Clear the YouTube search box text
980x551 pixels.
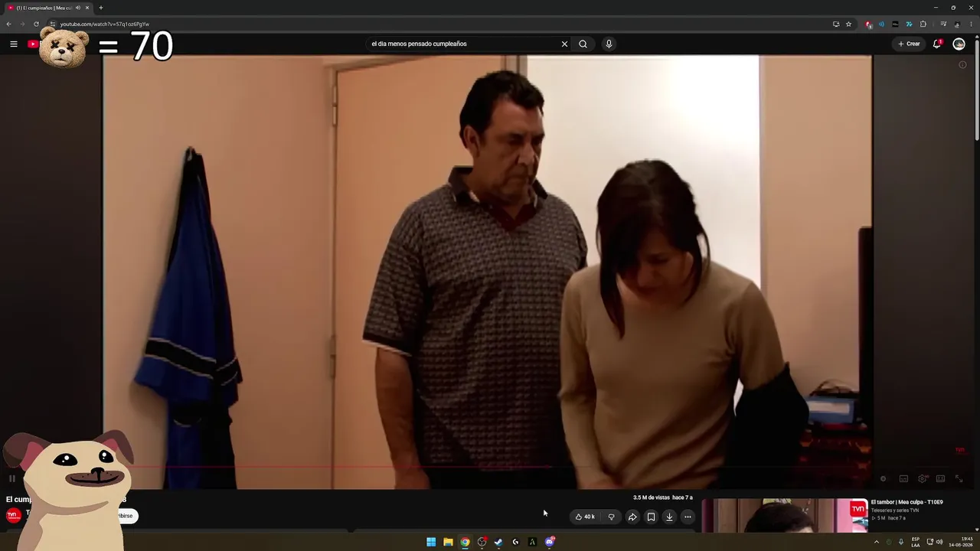coord(564,44)
